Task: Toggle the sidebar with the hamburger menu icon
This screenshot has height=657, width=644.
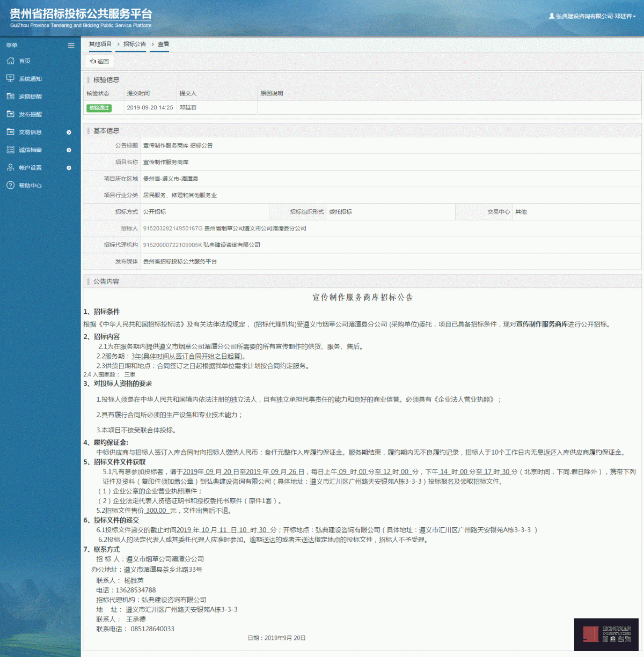Action: [71, 45]
